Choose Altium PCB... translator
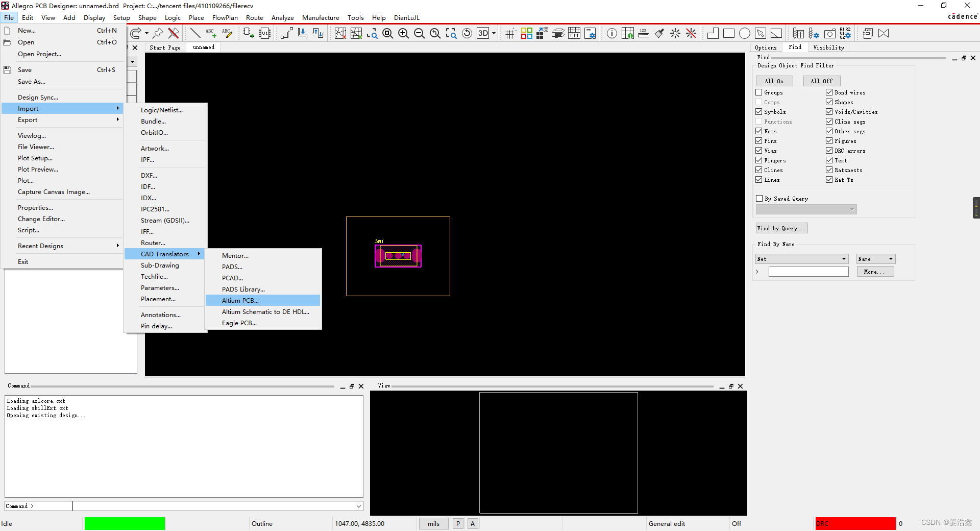The width and height of the screenshot is (980, 531). point(263,301)
